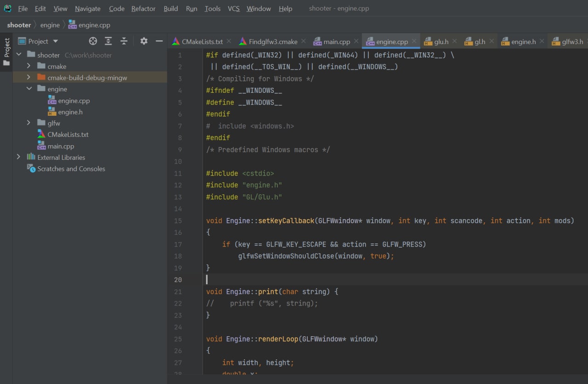
Task: Open the VCS menu
Action: (233, 9)
